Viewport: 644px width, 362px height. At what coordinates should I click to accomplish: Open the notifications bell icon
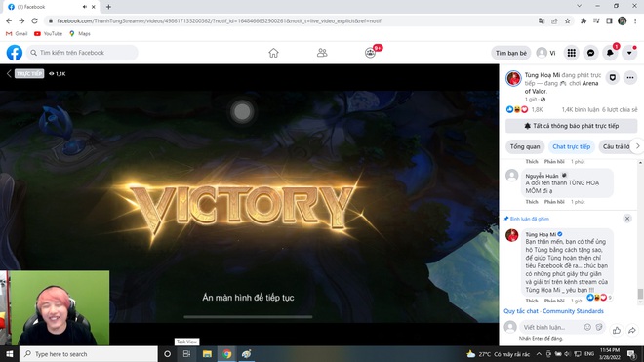610,53
